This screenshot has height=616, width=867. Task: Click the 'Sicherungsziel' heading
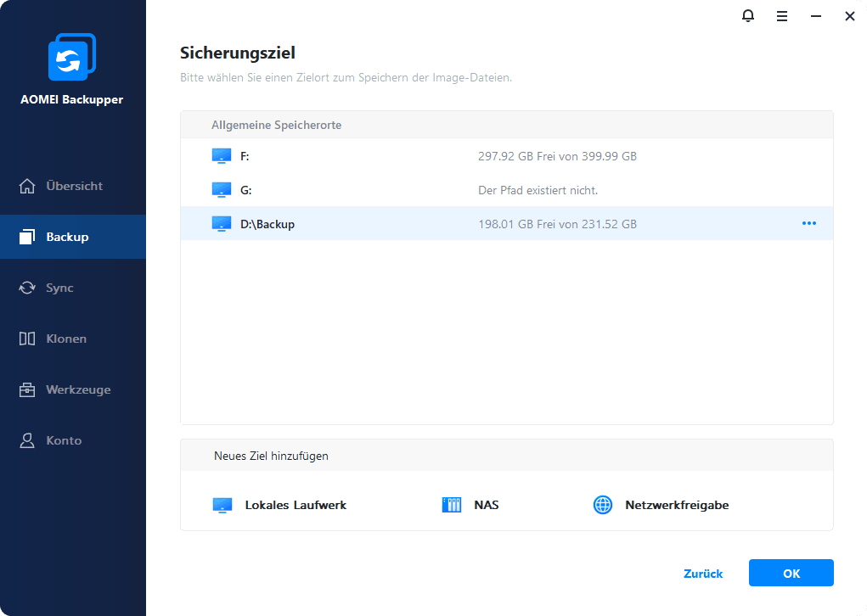[238, 53]
